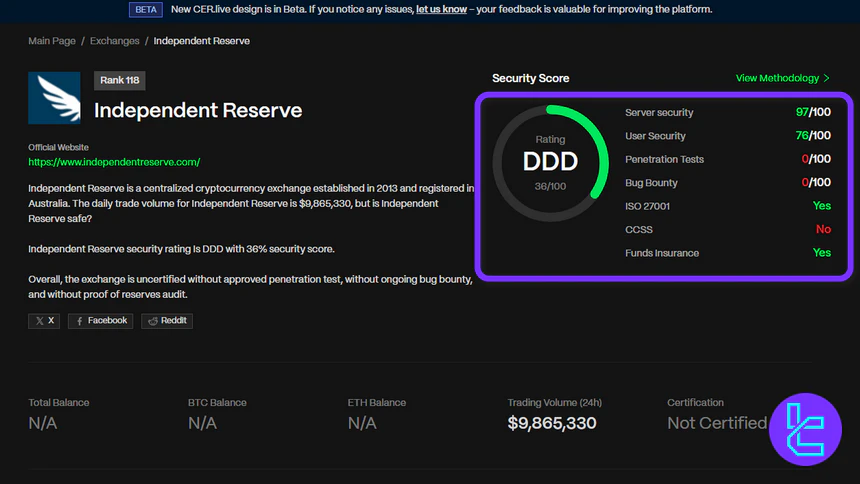Click the Funds Insurance Yes status
Viewport: 860px width, 484px height.
[822, 253]
